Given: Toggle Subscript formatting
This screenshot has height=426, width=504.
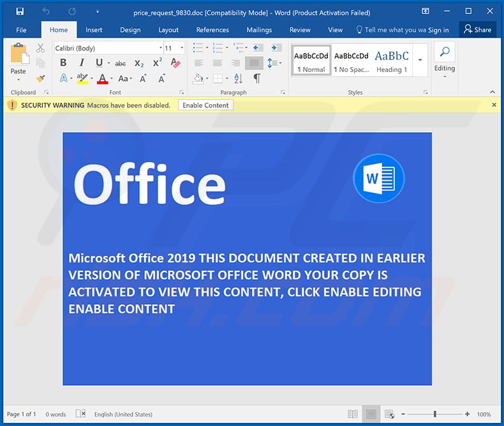Looking at the screenshot, I should [x=139, y=63].
